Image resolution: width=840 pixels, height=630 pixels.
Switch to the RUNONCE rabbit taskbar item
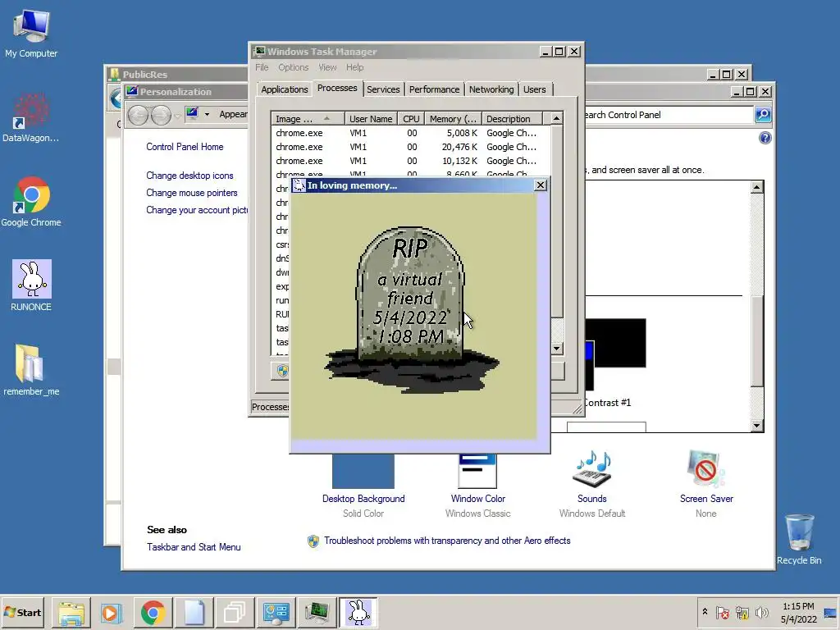click(358, 612)
